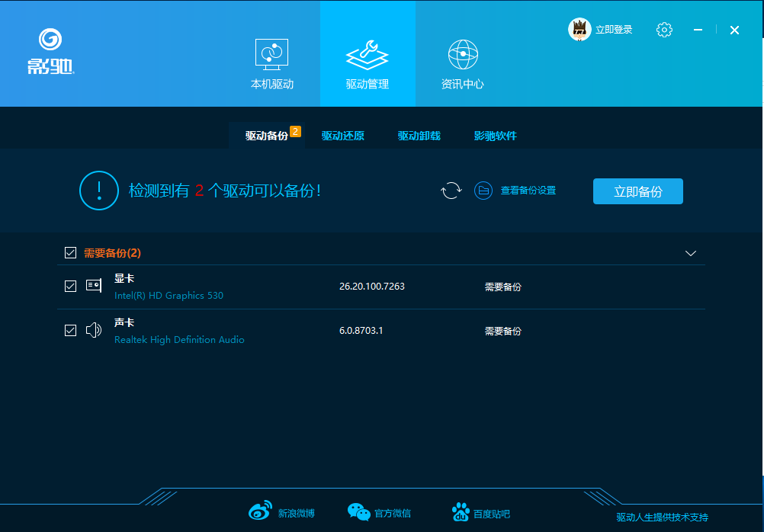Viewport: 764px width, 532px height.
Task: Click the refresh detection arrows icon
Action: pos(451,191)
